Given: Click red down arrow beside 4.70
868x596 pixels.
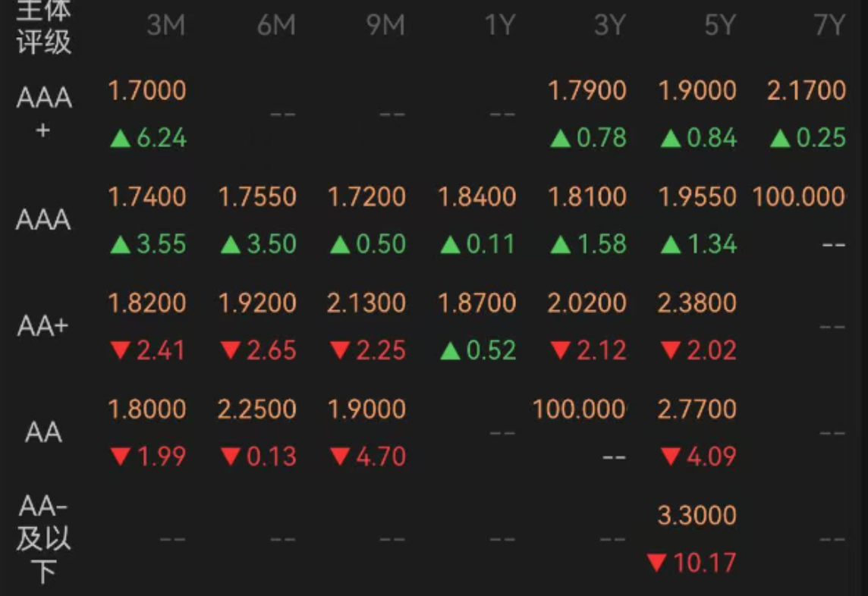Looking at the screenshot, I should (341, 457).
